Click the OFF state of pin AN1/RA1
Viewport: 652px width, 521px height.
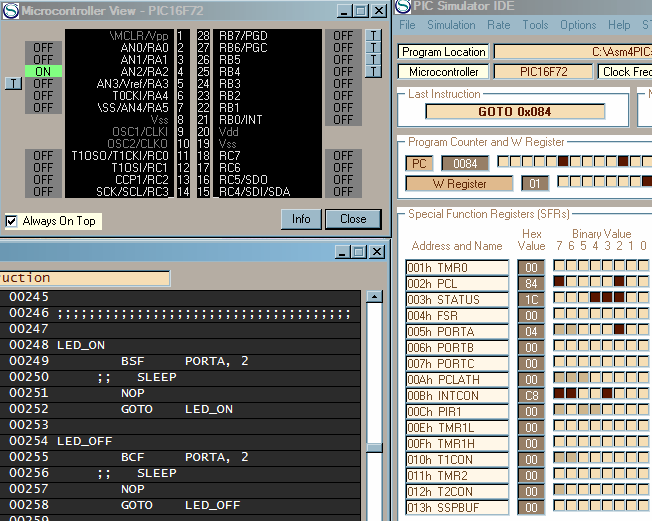[x=43, y=59]
